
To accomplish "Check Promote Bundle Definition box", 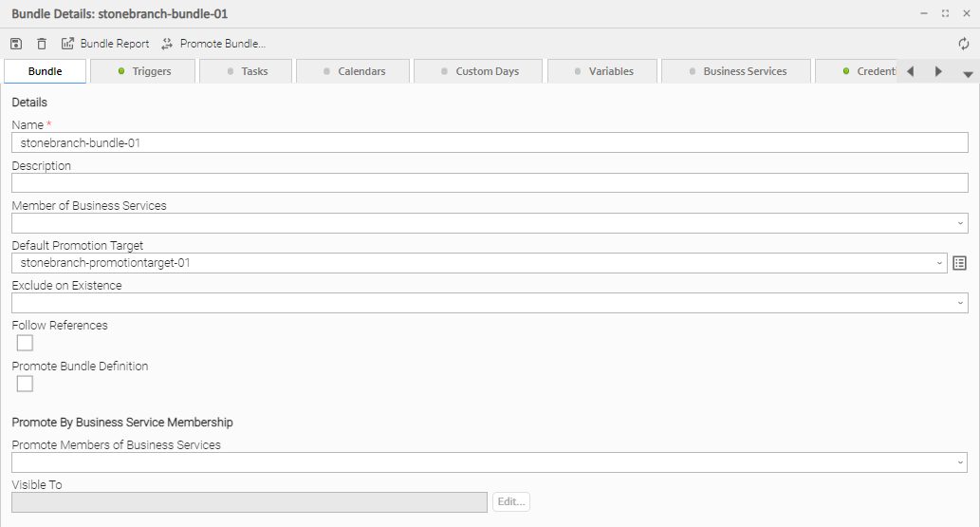I will pos(25,384).
